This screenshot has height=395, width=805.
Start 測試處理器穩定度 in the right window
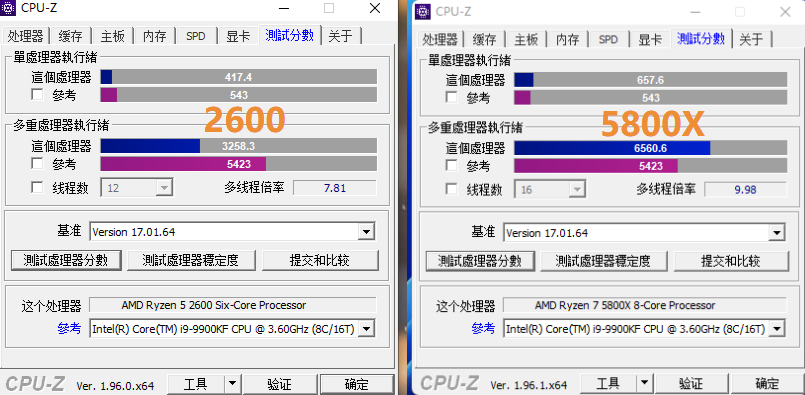tap(603, 261)
